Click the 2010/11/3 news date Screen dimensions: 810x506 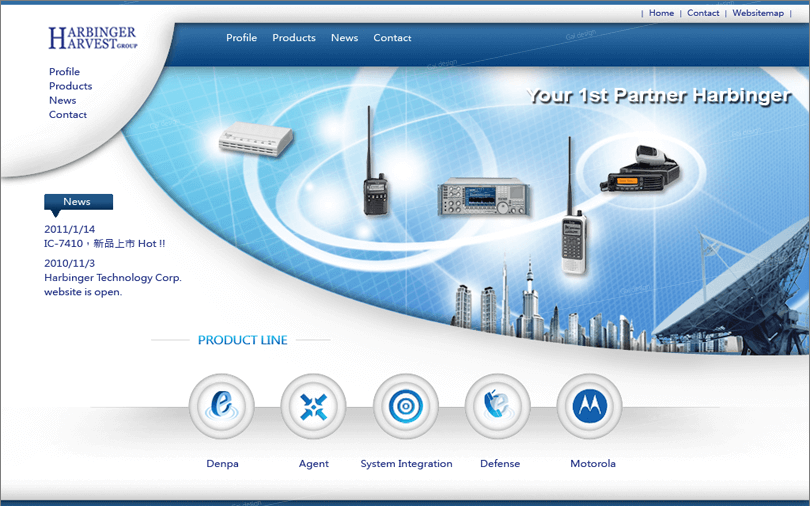pyautogui.click(x=69, y=263)
